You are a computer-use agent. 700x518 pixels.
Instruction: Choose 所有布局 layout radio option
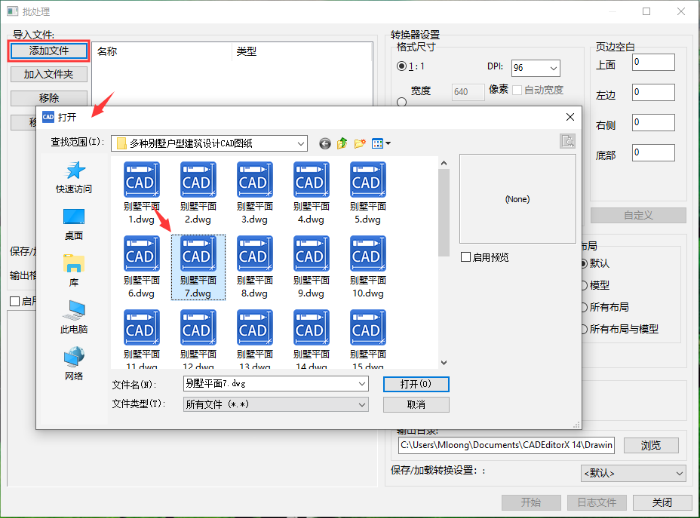584,307
